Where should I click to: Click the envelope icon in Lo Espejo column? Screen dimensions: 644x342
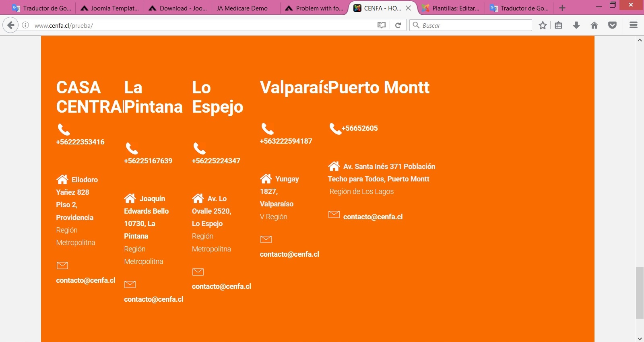[198, 272]
